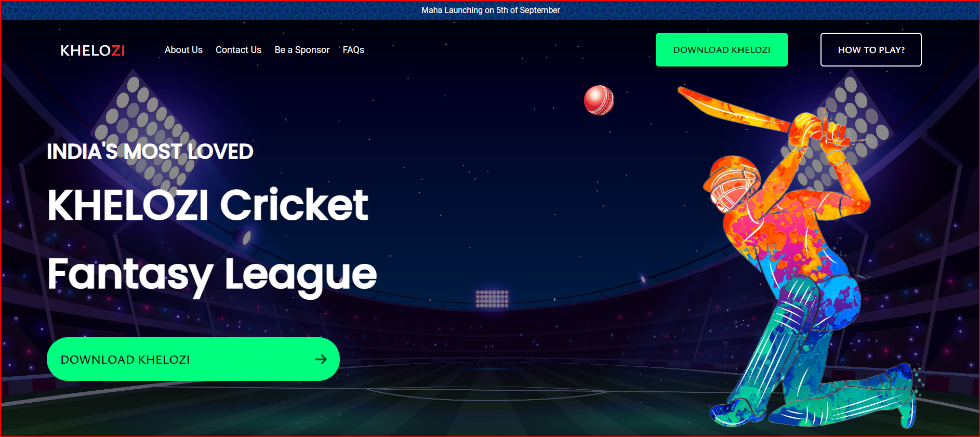Click the distant center floodlight panel
This screenshot has width=980, height=437.
point(492,299)
